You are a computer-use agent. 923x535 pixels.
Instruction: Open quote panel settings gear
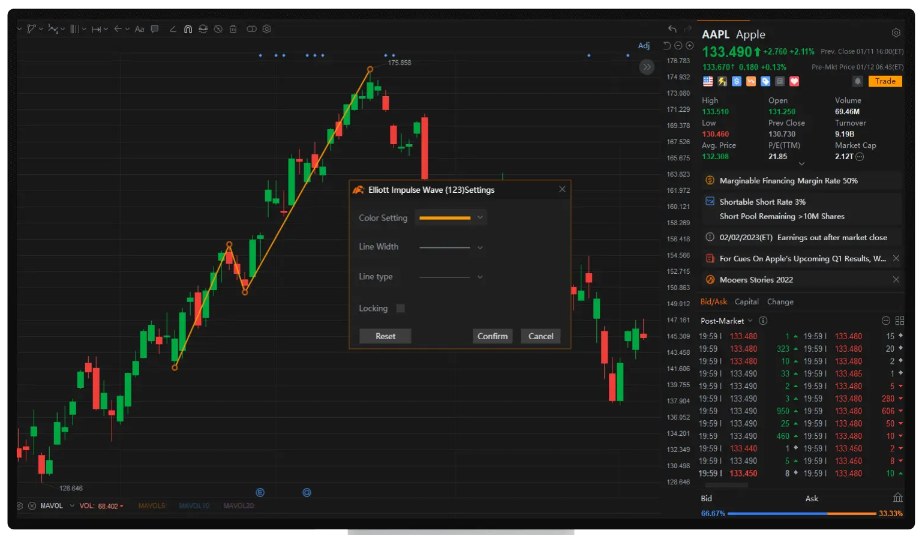896,33
